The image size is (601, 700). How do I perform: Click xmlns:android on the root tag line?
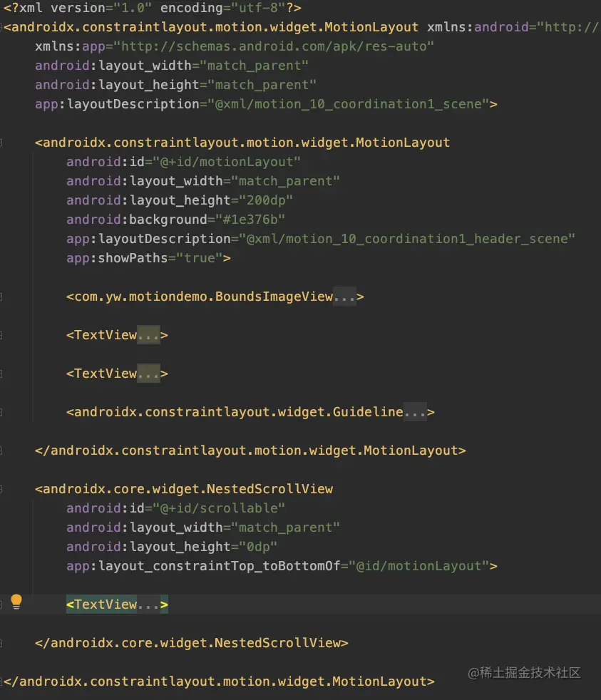coord(478,27)
